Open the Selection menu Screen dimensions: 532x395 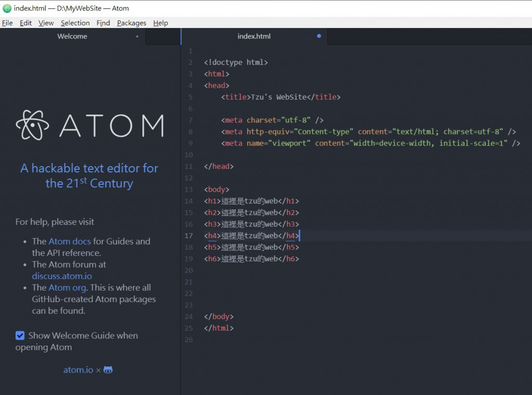pyautogui.click(x=75, y=23)
